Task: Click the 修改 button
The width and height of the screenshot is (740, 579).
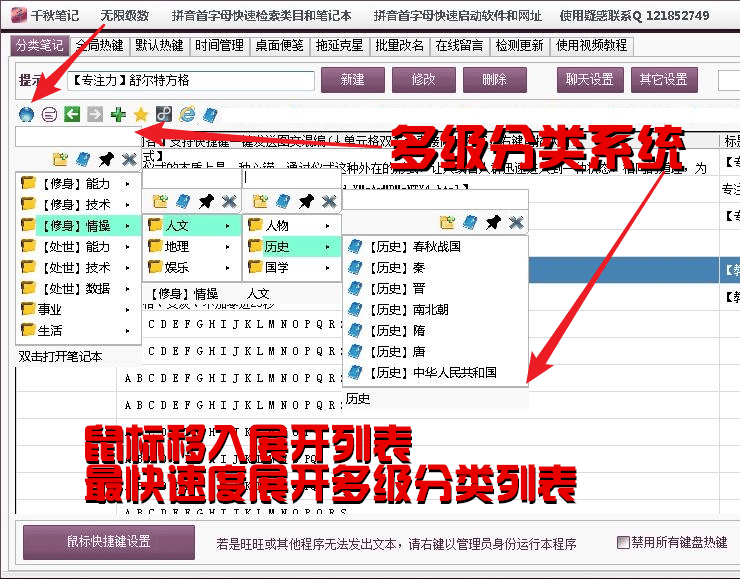Action: tap(423, 79)
